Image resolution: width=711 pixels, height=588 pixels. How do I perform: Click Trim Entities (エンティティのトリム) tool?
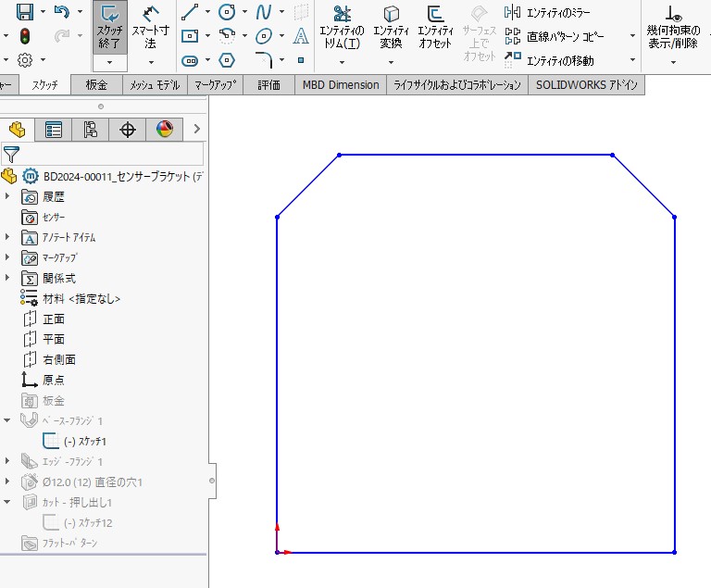click(x=342, y=27)
